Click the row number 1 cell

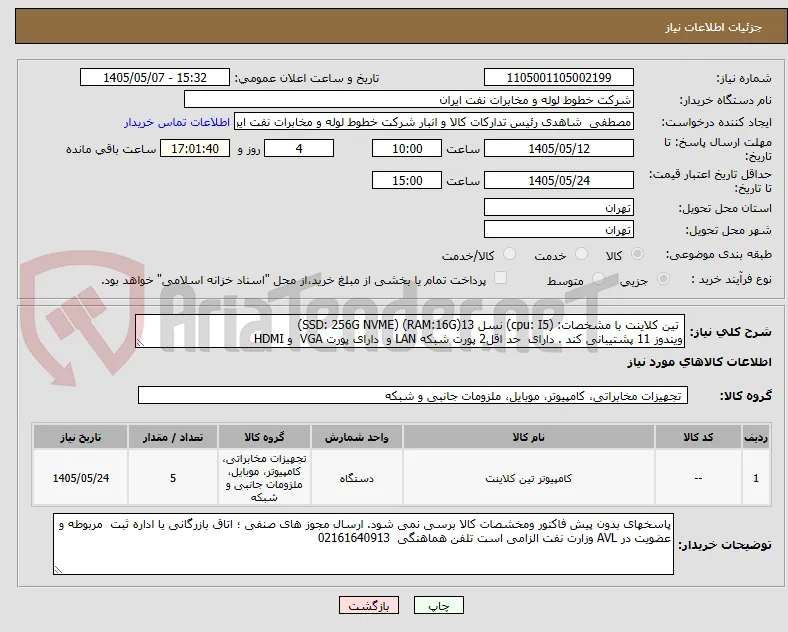pos(756,478)
